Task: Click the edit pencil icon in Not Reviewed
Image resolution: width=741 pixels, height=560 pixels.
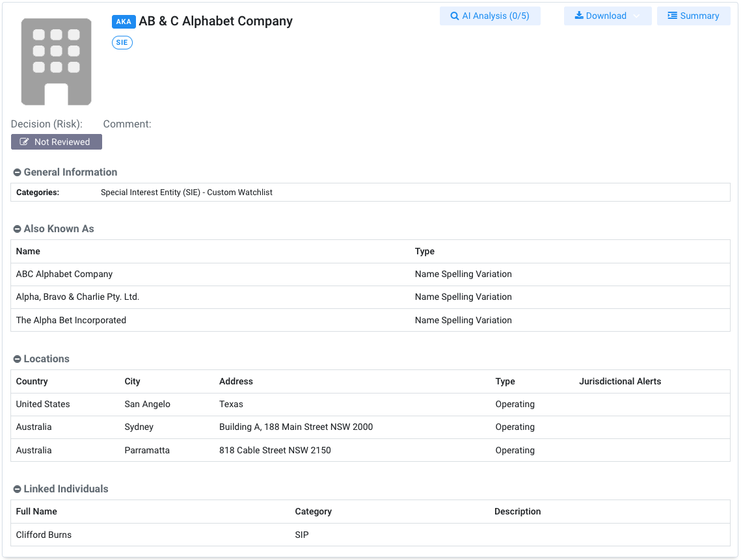Action: point(24,142)
